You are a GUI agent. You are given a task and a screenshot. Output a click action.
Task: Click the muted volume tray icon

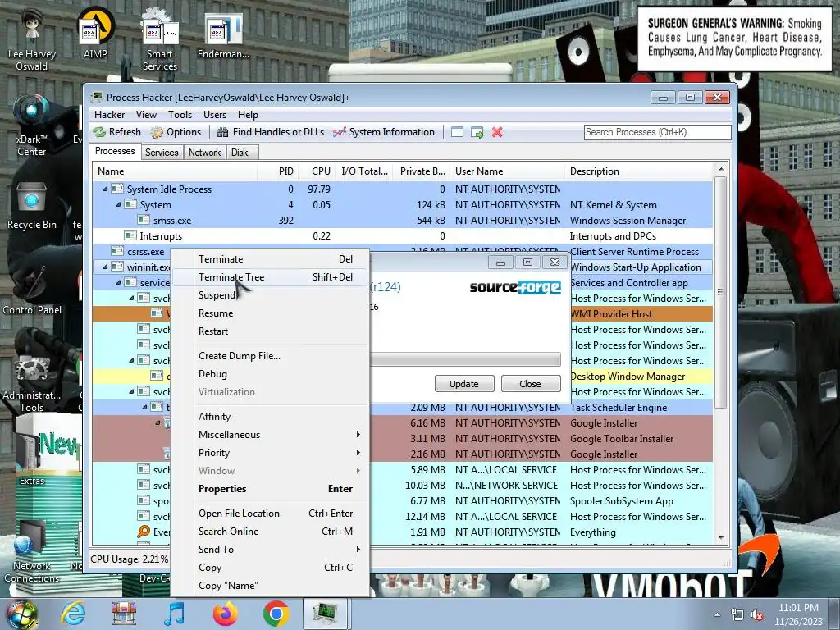tap(757, 615)
